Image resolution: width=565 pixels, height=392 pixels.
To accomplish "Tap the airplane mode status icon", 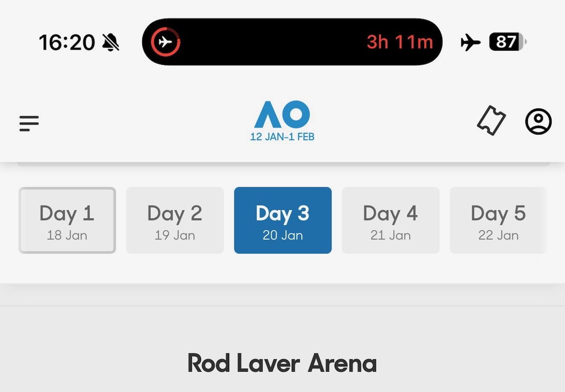I will point(471,43).
